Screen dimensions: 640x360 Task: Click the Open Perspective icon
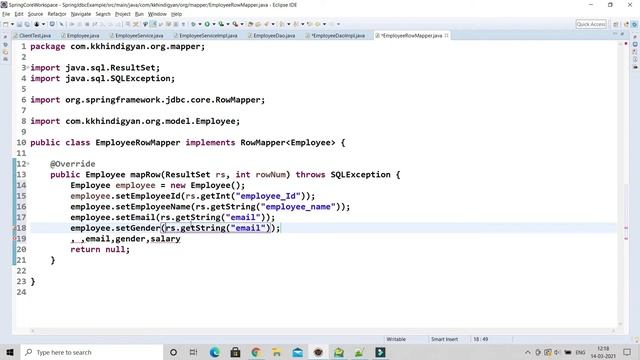(616, 24)
